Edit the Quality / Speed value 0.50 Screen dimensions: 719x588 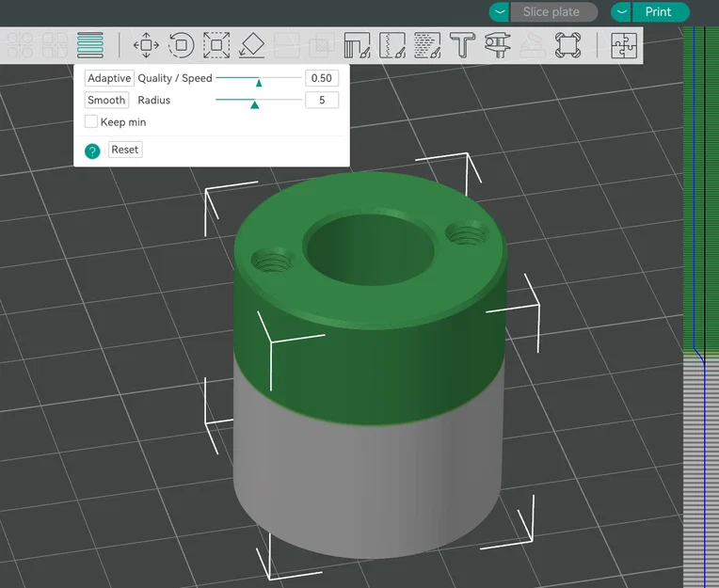point(322,78)
